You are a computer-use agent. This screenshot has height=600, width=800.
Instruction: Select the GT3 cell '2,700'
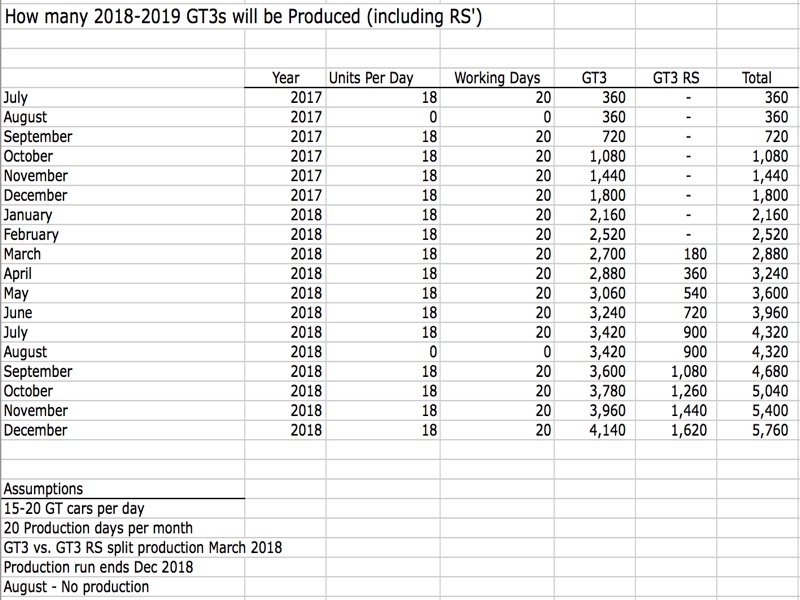pyautogui.click(x=608, y=254)
